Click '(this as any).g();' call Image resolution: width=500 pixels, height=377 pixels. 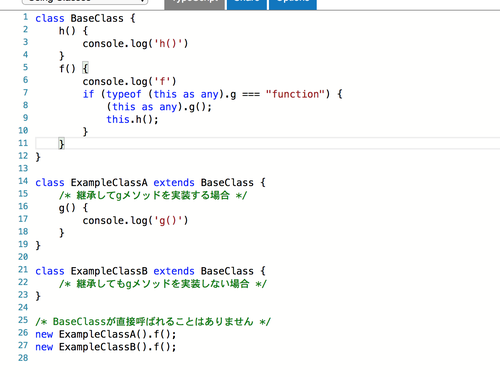coord(159,107)
